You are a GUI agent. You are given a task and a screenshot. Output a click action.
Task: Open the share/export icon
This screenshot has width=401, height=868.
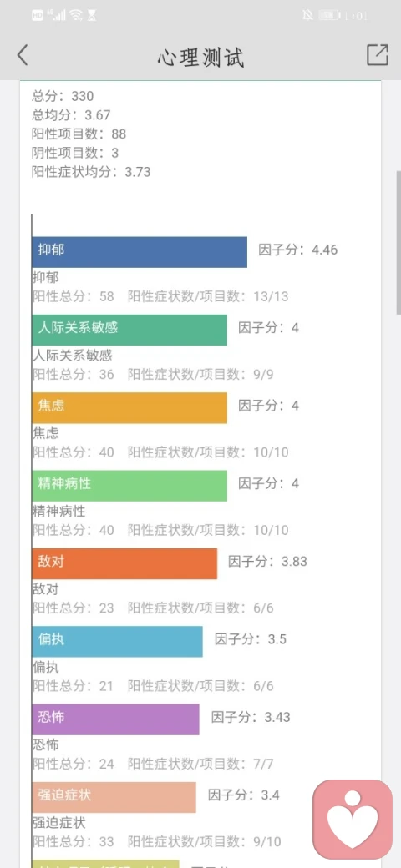pyautogui.click(x=377, y=55)
